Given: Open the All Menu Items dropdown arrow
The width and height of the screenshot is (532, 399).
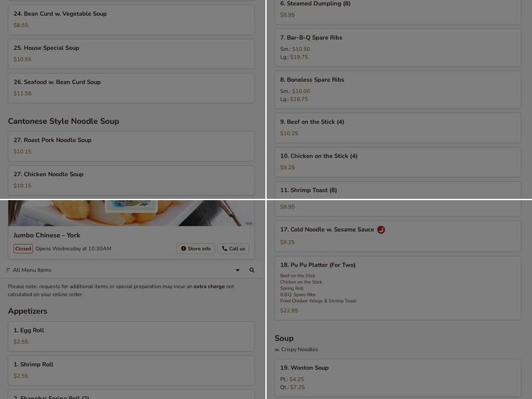Looking at the screenshot, I should pyautogui.click(x=237, y=270).
